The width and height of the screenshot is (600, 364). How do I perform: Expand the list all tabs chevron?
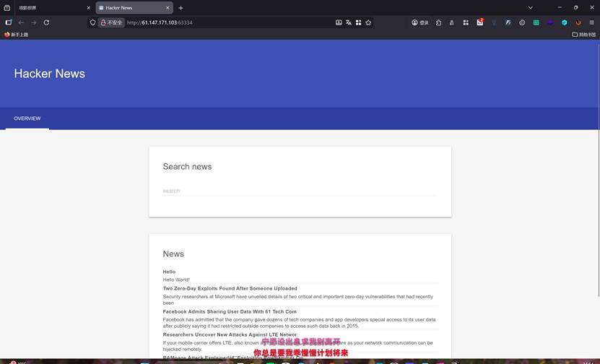531,8
